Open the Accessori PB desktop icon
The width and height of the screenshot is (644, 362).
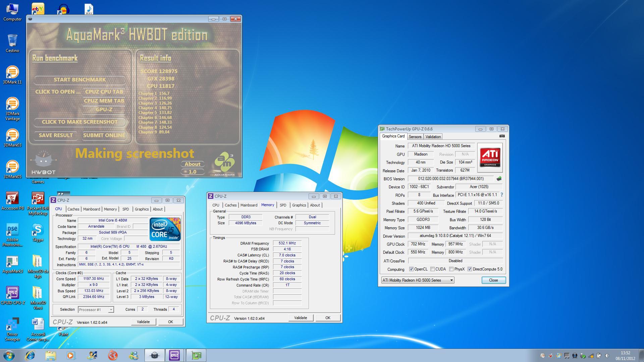pos(12,201)
